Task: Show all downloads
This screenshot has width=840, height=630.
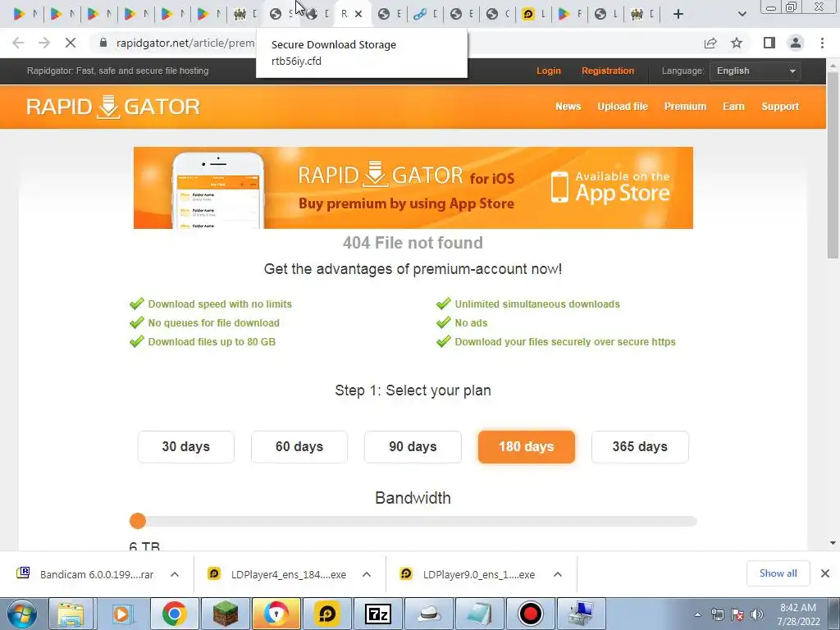Action: 778,573
